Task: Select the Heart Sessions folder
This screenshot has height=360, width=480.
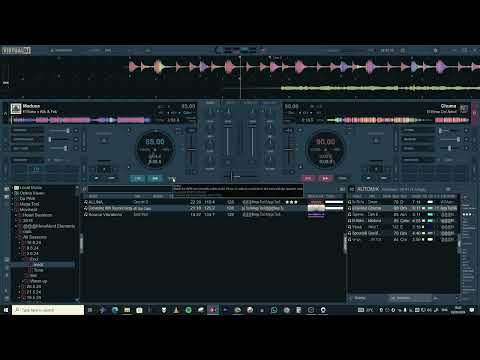Action: click(x=37, y=215)
